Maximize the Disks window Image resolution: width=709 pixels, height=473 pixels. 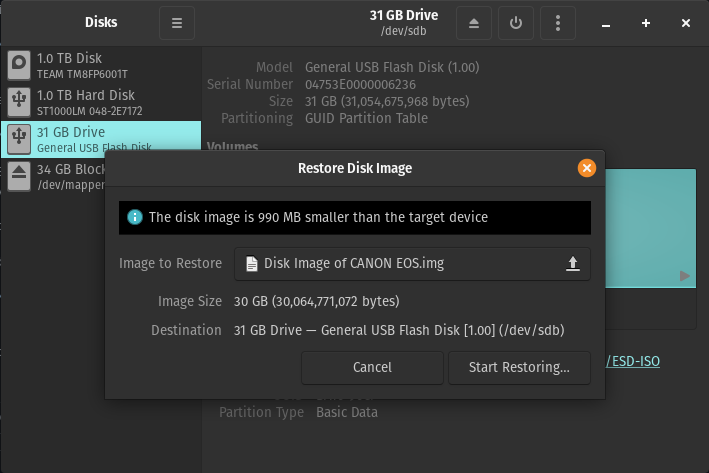pyautogui.click(x=646, y=23)
